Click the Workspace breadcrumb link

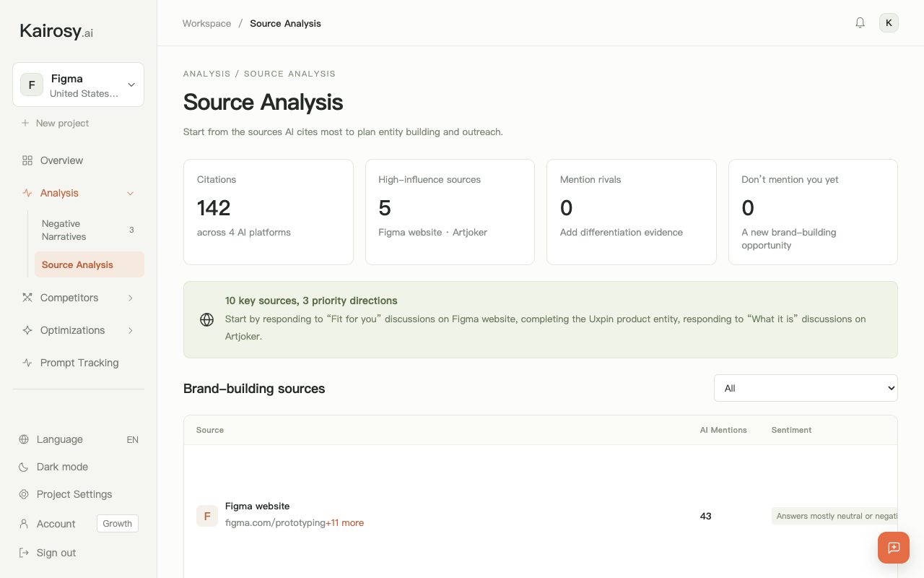click(x=206, y=23)
